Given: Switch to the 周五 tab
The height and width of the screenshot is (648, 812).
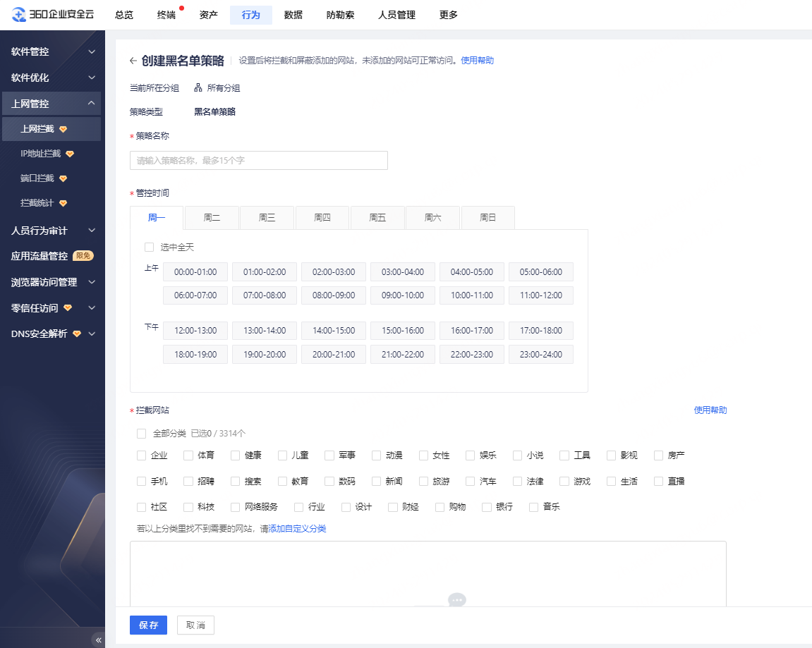Looking at the screenshot, I should pos(377,217).
